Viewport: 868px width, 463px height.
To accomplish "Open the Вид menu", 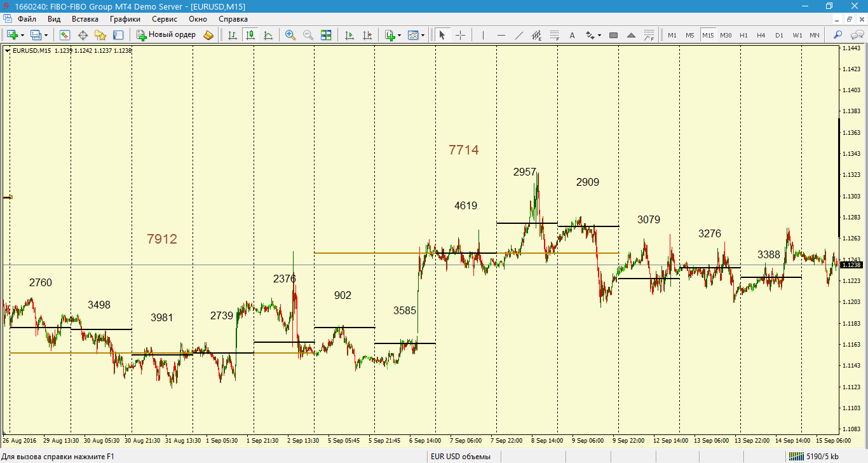I will (x=54, y=19).
